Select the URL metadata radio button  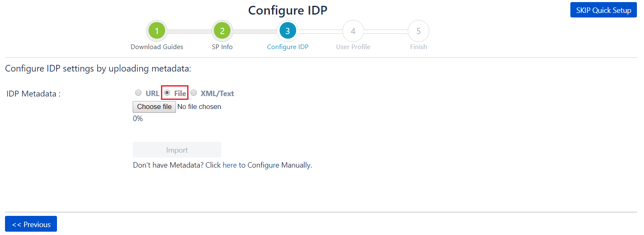click(138, 93)
